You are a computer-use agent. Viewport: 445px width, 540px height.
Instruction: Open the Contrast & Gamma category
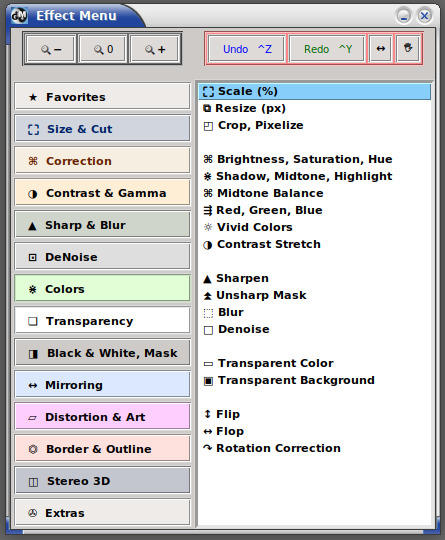tap(102, 193)
